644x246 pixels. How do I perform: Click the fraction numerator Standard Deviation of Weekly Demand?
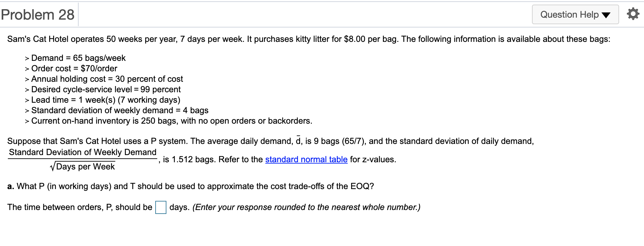point(83,152)
